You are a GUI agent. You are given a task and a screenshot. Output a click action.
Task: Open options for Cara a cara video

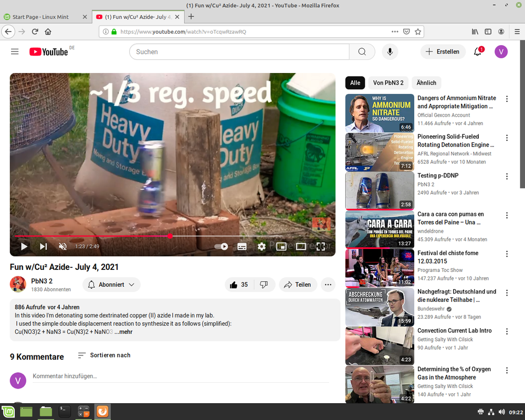click(x=507, y=215)
